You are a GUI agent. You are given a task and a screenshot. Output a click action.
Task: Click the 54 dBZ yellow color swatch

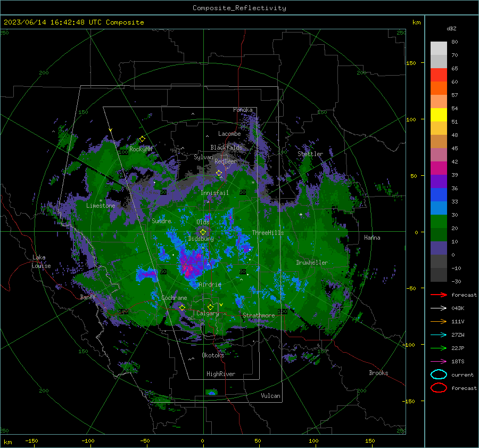(439, 115)
